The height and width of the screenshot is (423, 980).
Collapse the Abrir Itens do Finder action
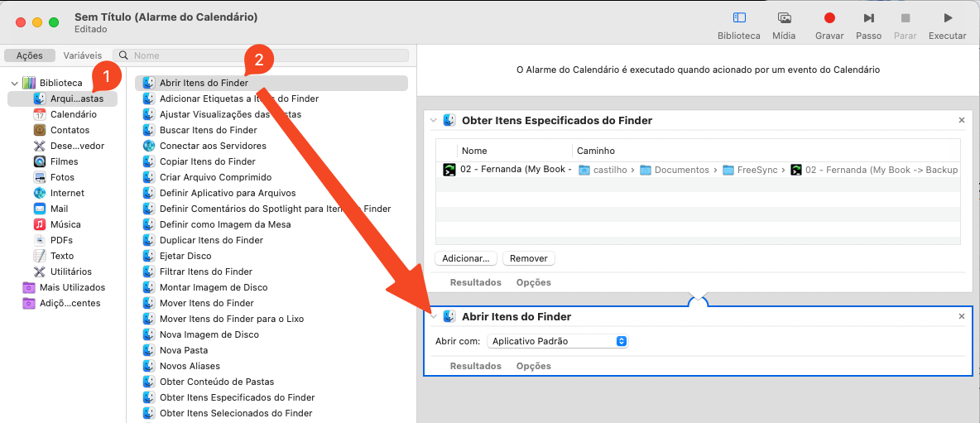pyautogui.click(x=434, y=316)
